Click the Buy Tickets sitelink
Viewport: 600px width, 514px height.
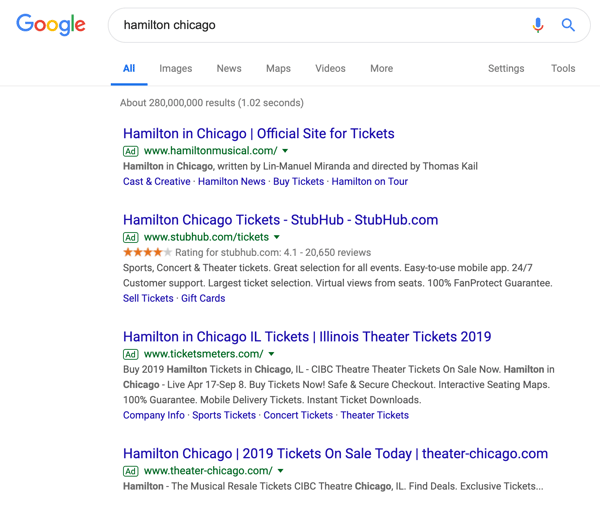(298, 181)
